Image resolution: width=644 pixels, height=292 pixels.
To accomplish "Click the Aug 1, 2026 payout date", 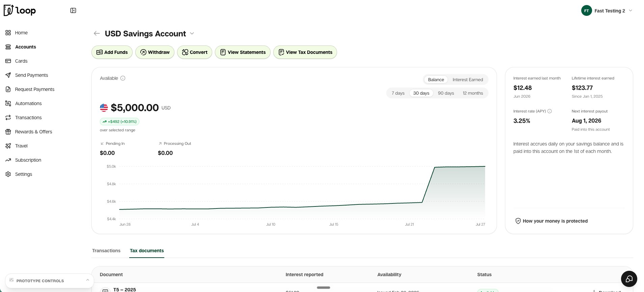I will point(586,121).
